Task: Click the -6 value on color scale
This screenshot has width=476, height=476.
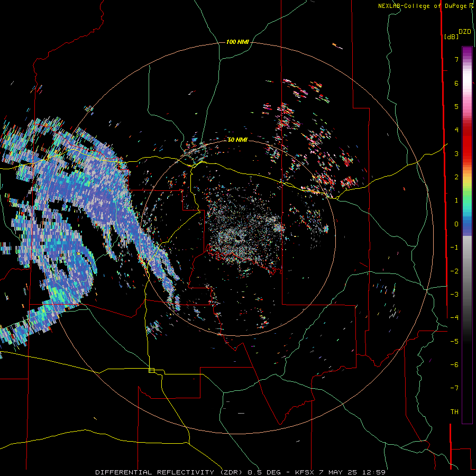Action: pyautogui.click(x=454, y=365)
